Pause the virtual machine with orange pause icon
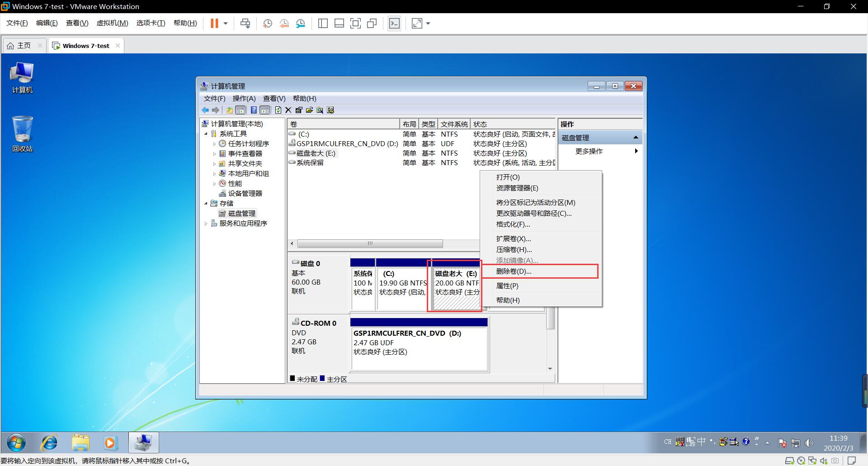The image size is (868, 466). [x=214, y=23]
